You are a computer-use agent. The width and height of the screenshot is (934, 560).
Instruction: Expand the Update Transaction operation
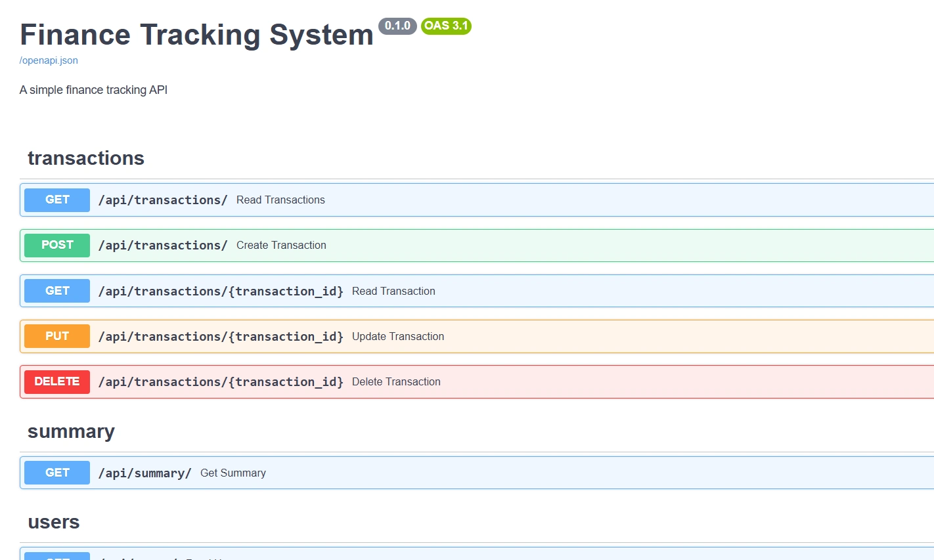(x=398, y=337)
